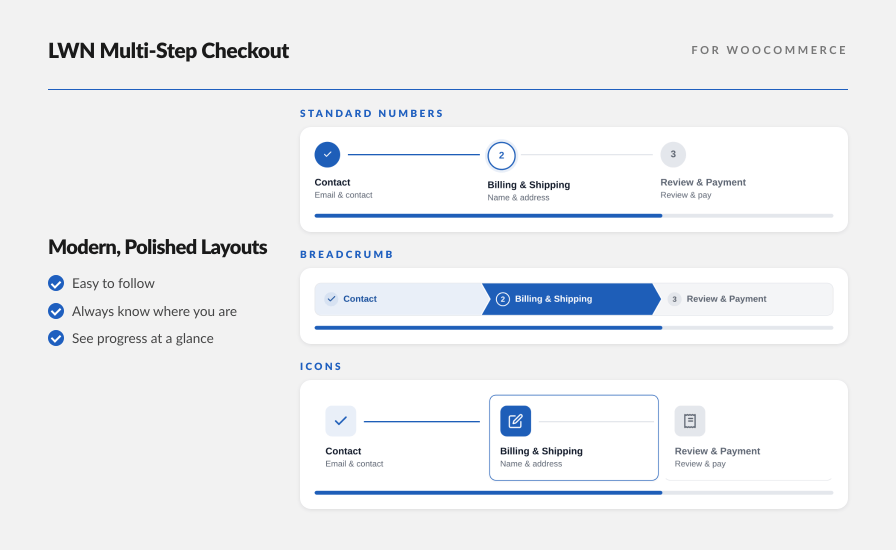Screen dimensions: 896x550
Task: Click the completed Contact checkmark circle in Standard Numbers
Action: pyautogui.click(x=327, y=154)
